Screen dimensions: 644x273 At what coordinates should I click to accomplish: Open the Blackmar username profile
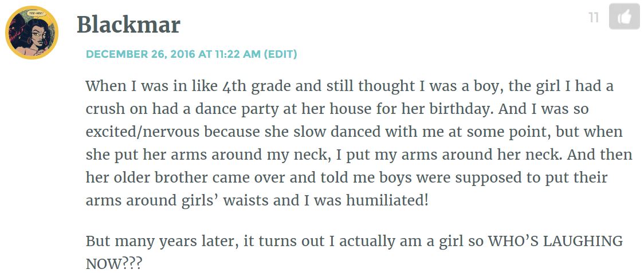pos(128,25)
